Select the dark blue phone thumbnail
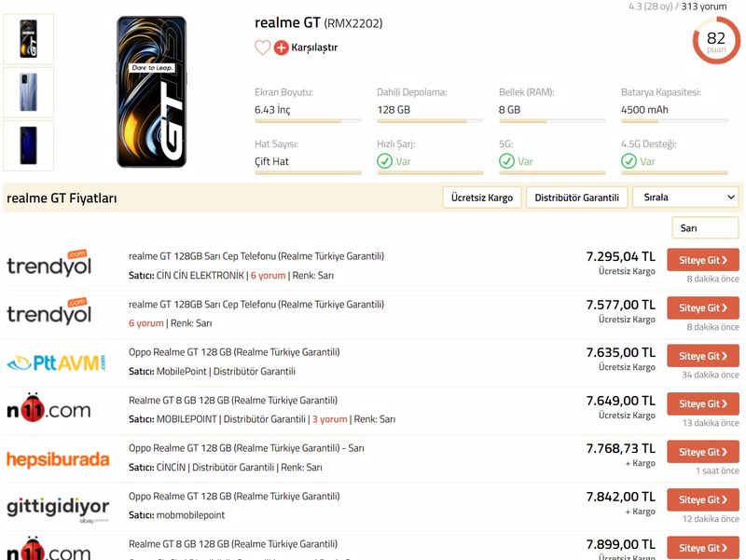 point(29,145)
